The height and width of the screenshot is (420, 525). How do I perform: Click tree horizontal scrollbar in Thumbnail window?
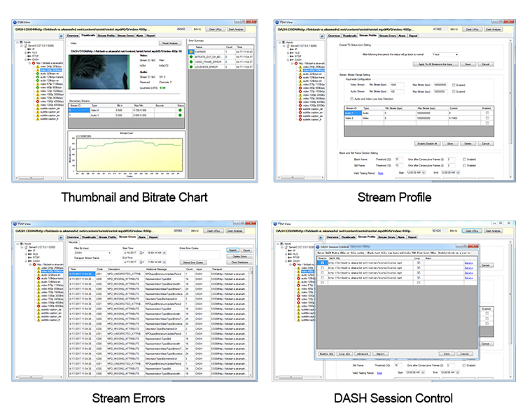(38, 178)
